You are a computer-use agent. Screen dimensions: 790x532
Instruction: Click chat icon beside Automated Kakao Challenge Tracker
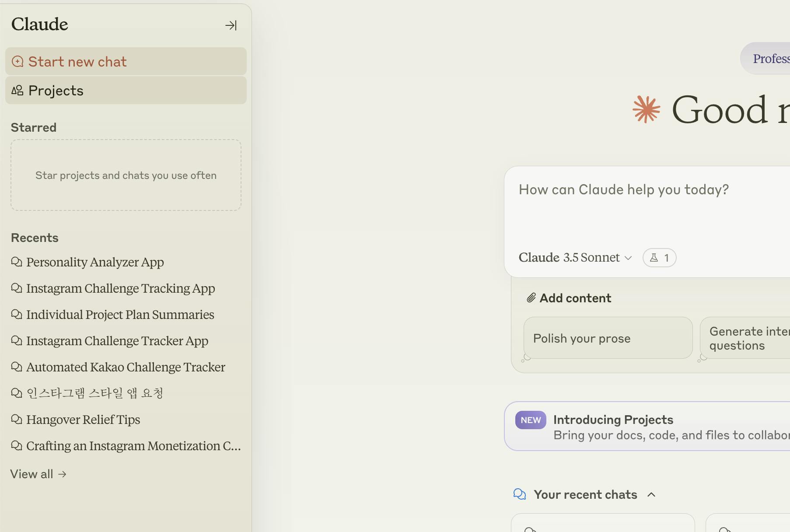(x=17, y=367)
